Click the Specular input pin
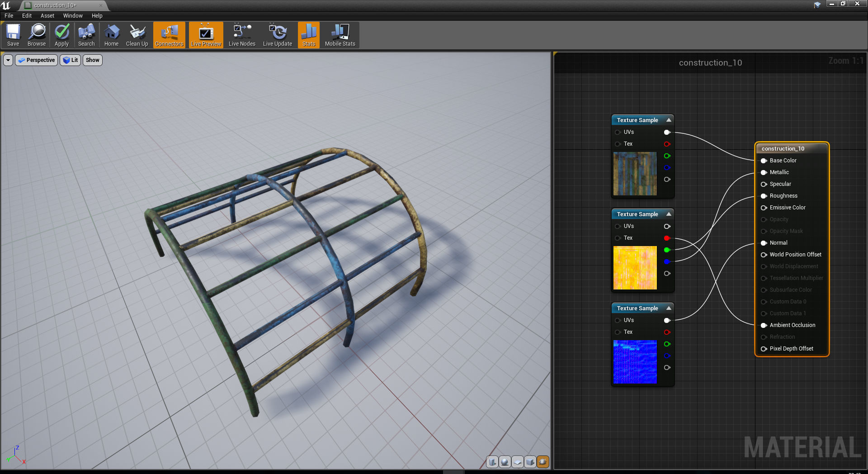 click(x=764, y=184)
